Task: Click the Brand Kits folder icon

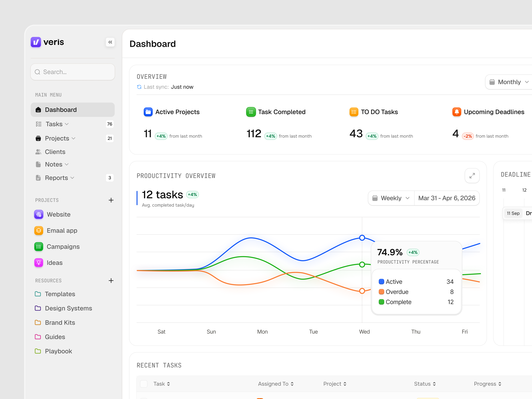Action: click(38, 322)
